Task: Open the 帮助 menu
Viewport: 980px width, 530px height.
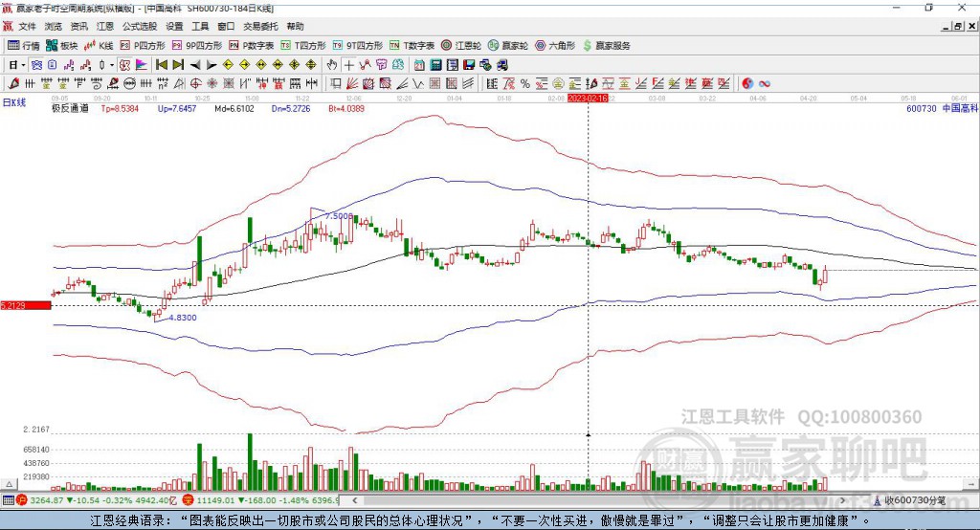Action: 295,26
